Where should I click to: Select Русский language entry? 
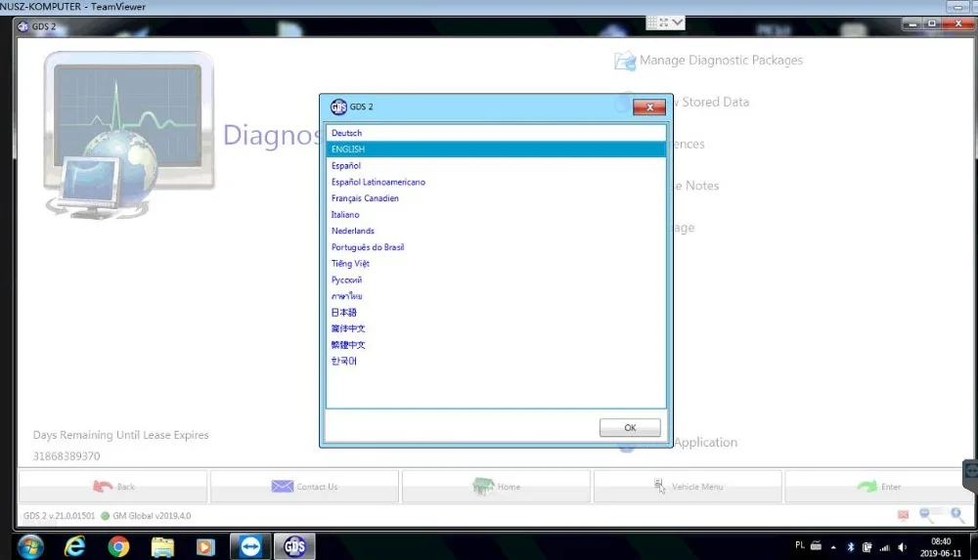[x=496, y=280]
